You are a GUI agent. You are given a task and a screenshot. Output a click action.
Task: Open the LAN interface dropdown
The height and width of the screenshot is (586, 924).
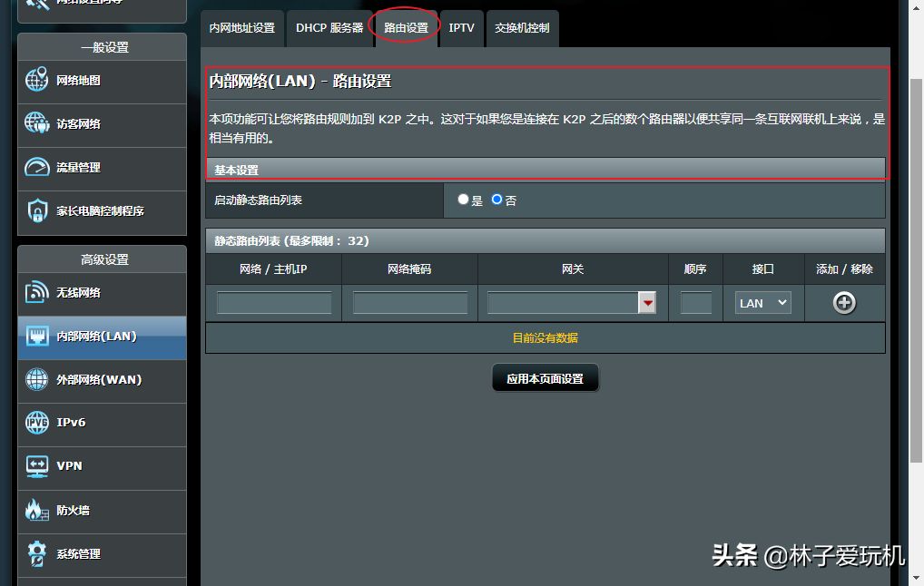click(762, 303)
